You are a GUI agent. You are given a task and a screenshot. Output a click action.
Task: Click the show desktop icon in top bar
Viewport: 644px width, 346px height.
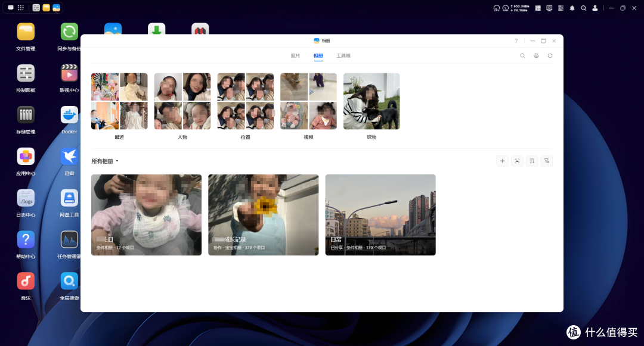(11, 8)
